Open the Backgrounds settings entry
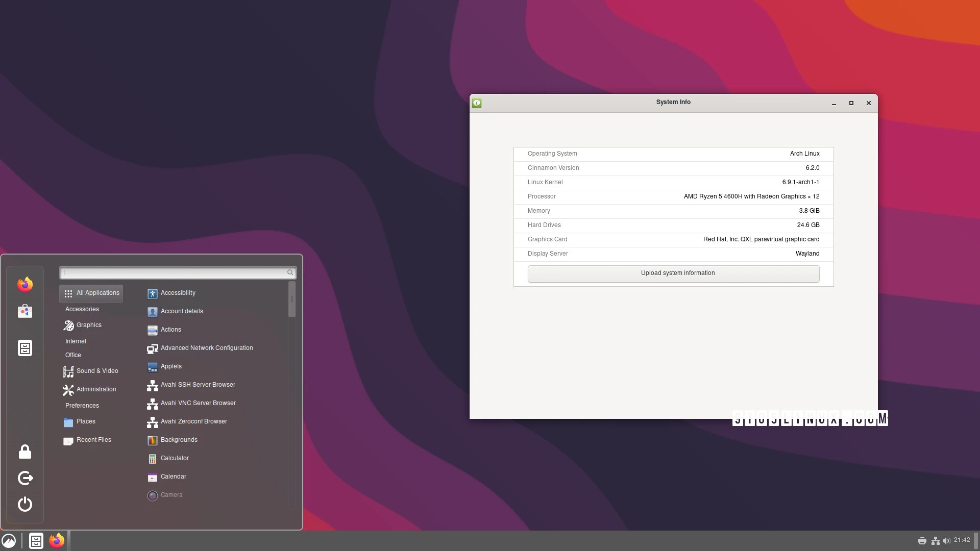This screenshot has width=980, height=551. (x=179, y=440)
